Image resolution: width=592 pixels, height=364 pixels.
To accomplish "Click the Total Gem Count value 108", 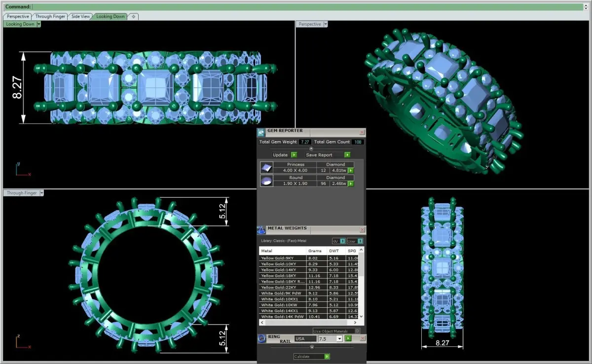I will pyautogui.click(x=358, y=142).
